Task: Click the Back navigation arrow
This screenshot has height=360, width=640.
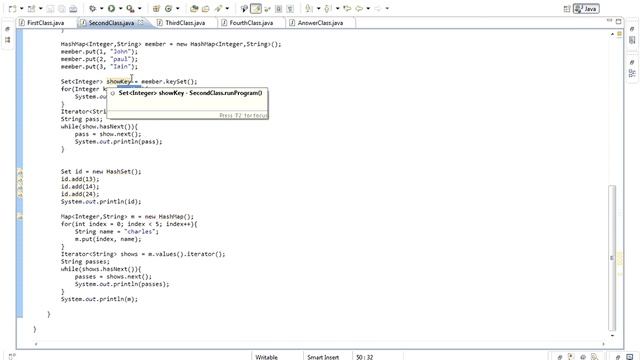Action: click(359, 9)
